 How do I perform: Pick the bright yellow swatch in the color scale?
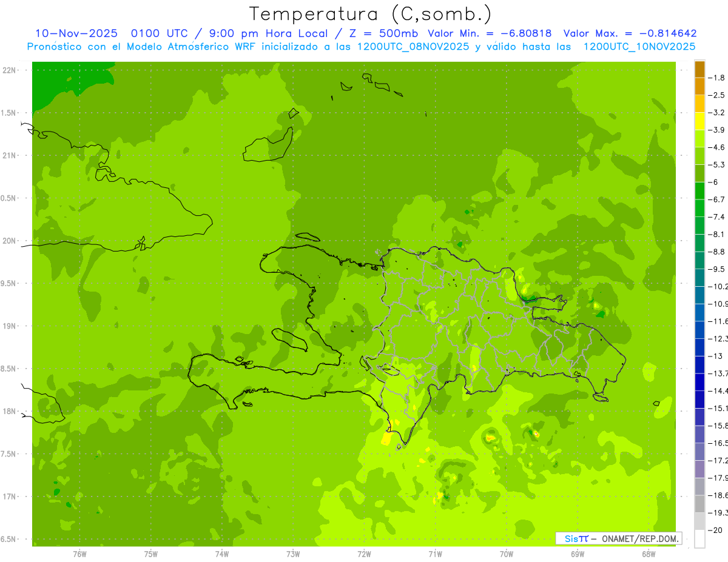(x=700, y=122)
